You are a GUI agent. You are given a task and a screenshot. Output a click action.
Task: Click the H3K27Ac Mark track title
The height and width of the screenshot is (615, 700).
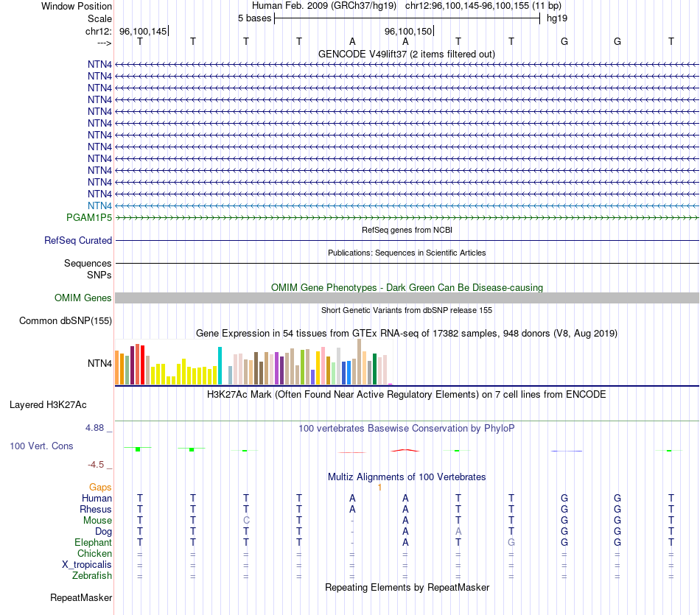(x=406, y=395)
